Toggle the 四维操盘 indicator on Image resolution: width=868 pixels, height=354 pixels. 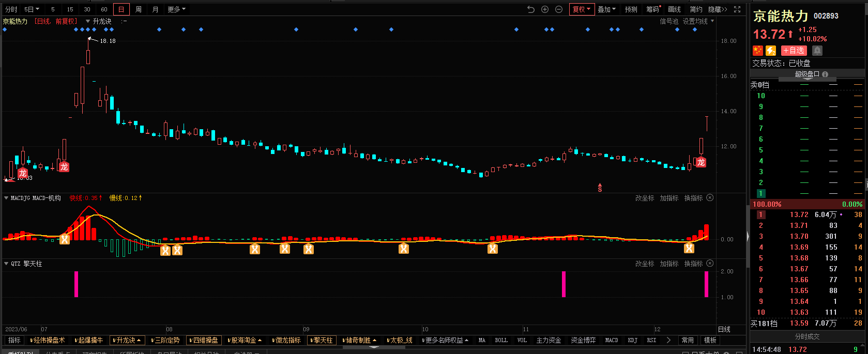click(204, 340)
